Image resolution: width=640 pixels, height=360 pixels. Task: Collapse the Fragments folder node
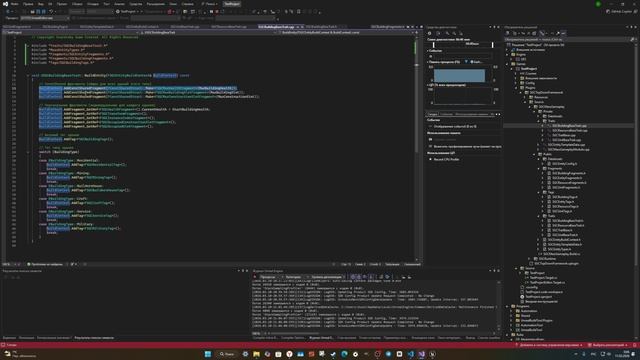[539, 168]
